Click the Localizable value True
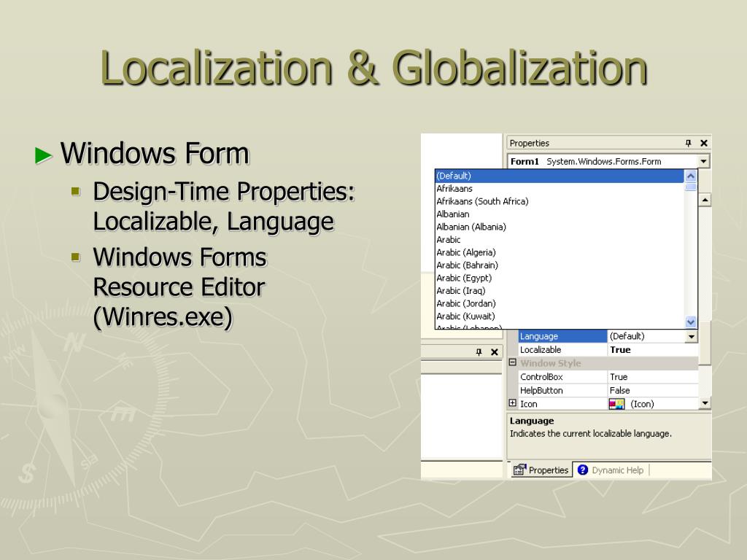Image resolution: width=747 pixels, height=560 pixels. coord(620,349)
